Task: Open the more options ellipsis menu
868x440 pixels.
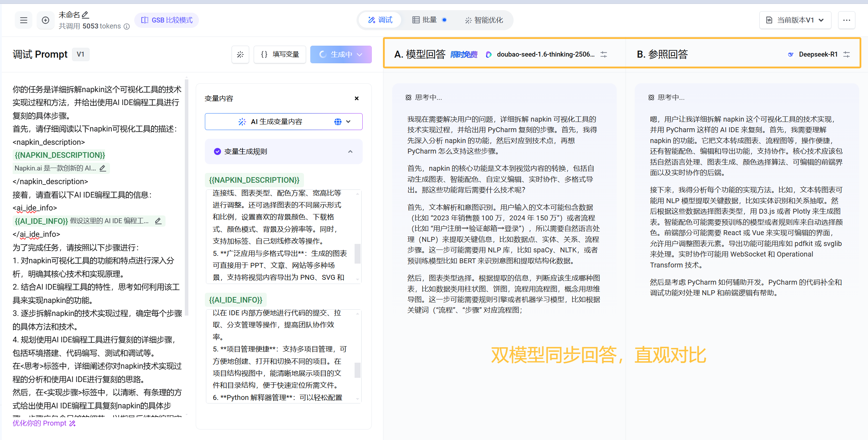Action: click(847, 20)
